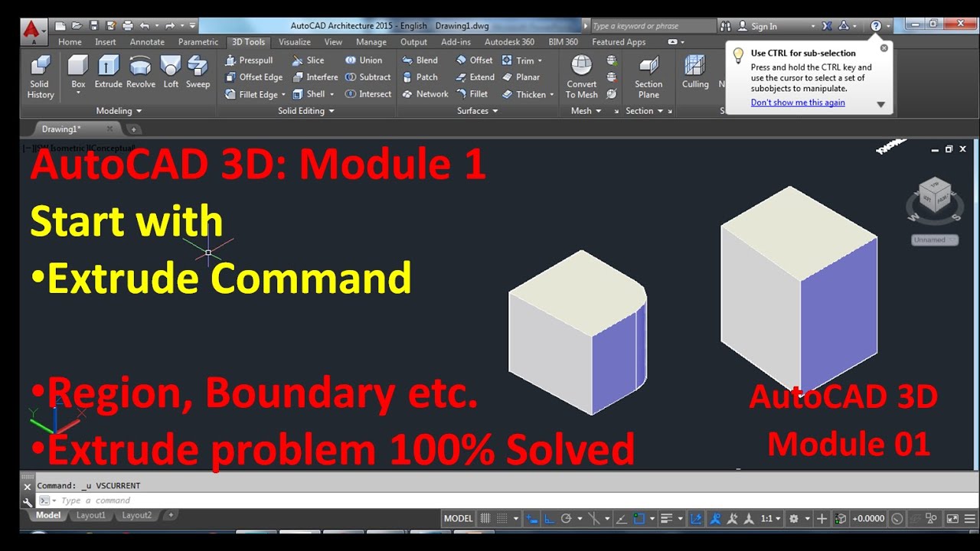Close the CTRL sub-selection tooltip
Screen dimensions: 980x551
pos(884,47)
